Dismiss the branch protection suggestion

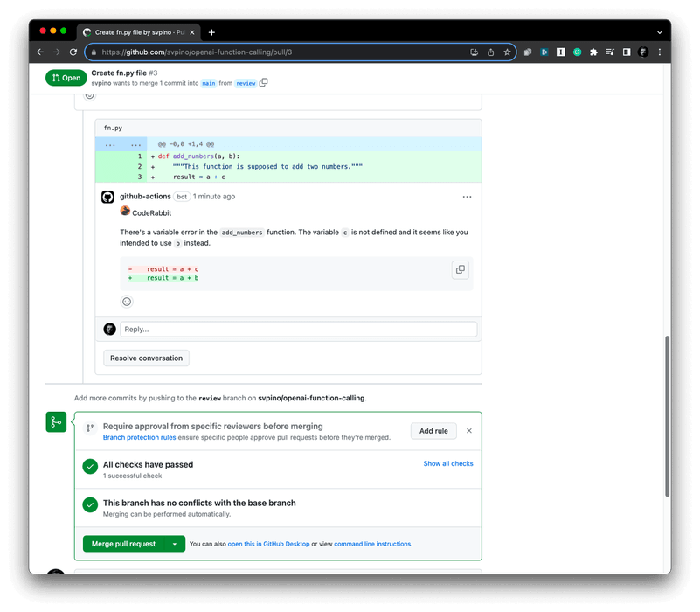coord(469,431)
